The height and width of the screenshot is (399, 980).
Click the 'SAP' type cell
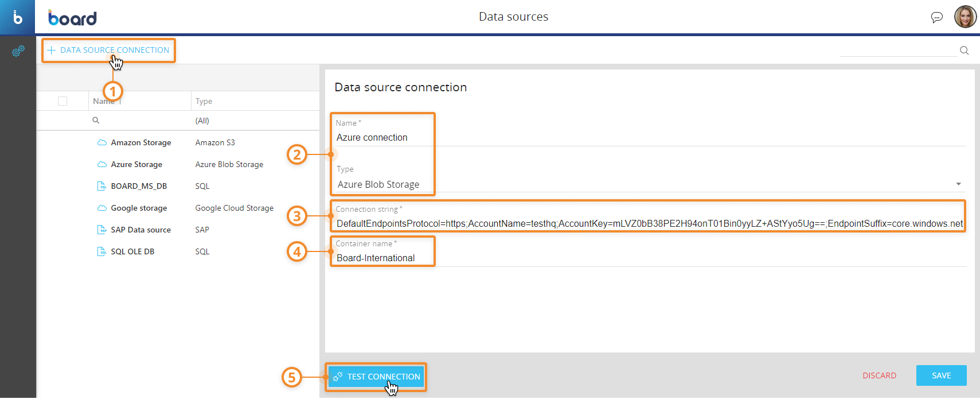click(x=202, y=230)
